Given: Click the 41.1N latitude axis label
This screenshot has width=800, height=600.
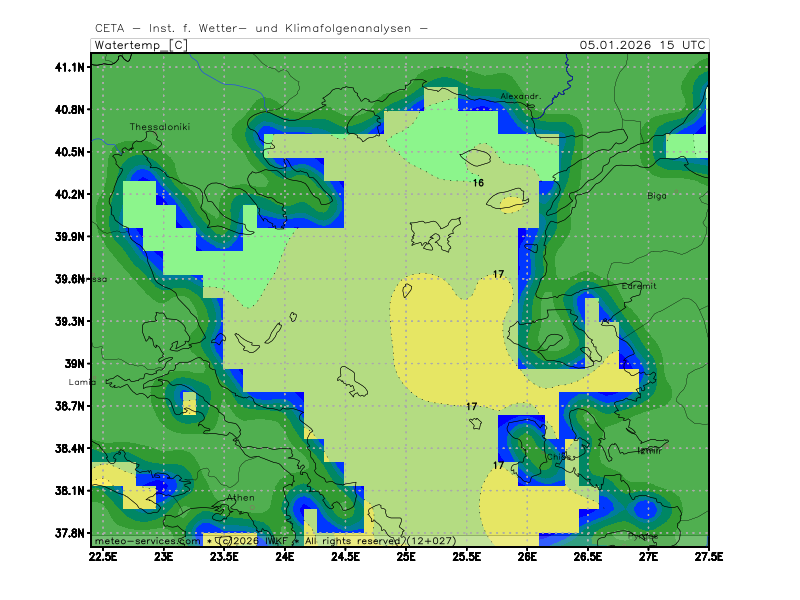Looking at the screenshot, I should click(x=70, y=67).
